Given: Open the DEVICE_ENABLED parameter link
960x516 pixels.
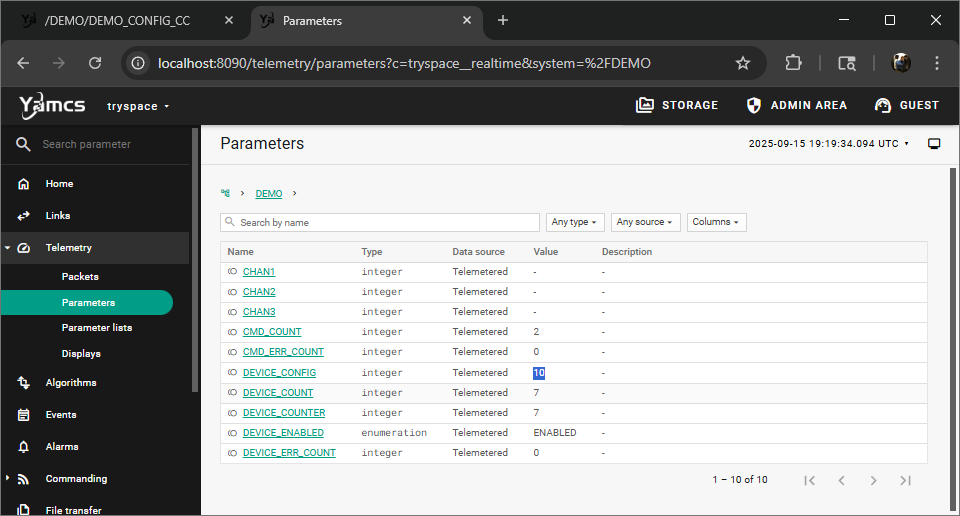Looking at the screenshot, I should pos(283,433).
